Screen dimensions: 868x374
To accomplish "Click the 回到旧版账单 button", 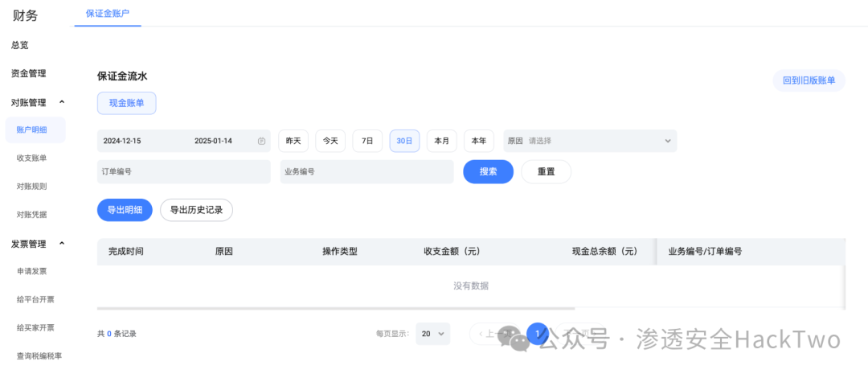I will [x=809, y=80].
